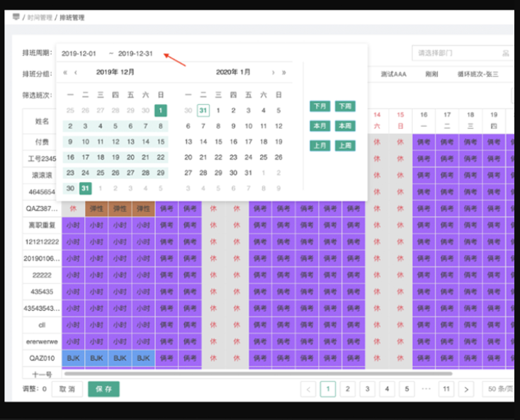The height and width of the screenshot is (420, 520).
Task: Go to previous month in date picker
Action: click(x=76, y=72)
